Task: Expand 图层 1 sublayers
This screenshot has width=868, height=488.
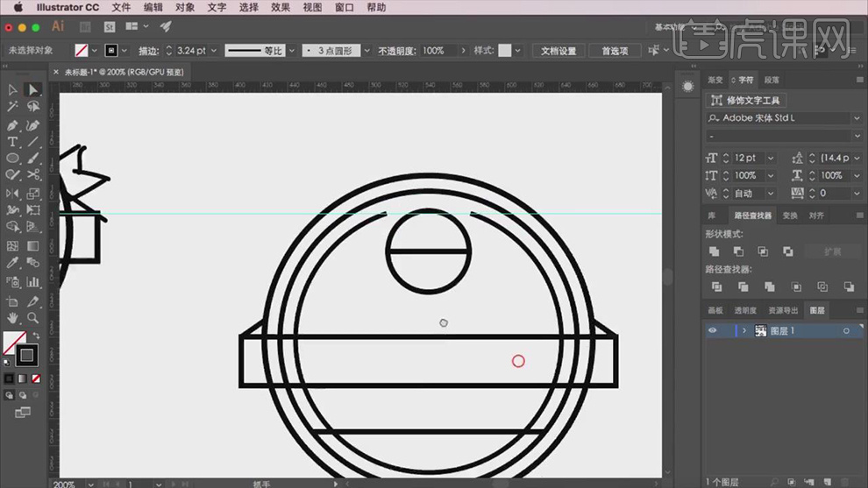Action: tap(744, 331)
